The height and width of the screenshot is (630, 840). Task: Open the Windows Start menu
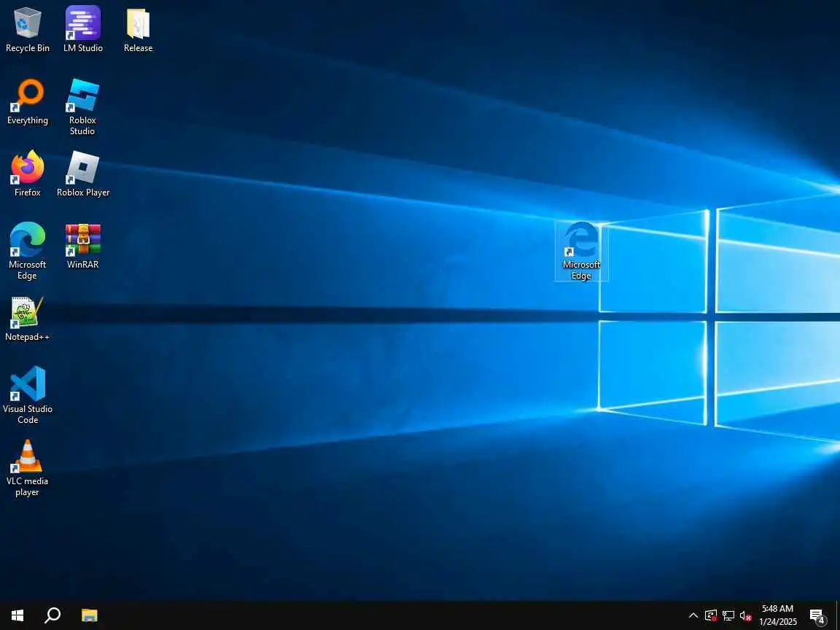pos(17,615)
